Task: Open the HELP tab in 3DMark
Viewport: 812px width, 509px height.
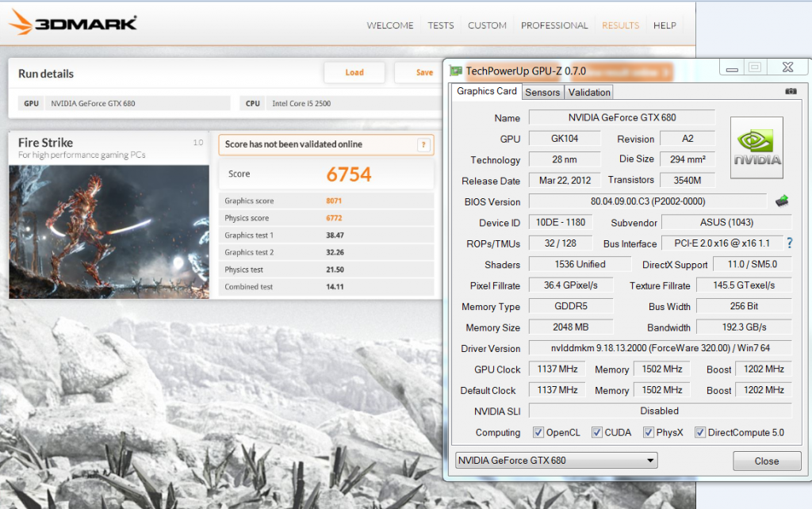Action: [665, 25]
